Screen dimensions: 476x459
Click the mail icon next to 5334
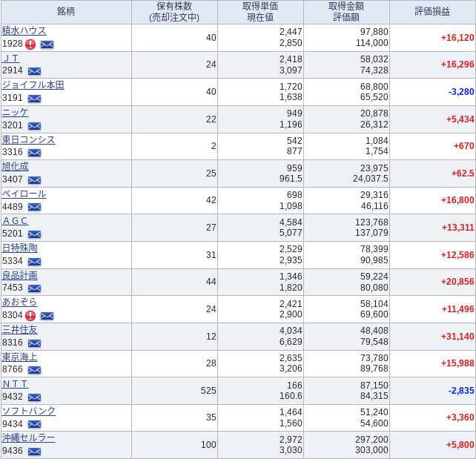point(34,261)
